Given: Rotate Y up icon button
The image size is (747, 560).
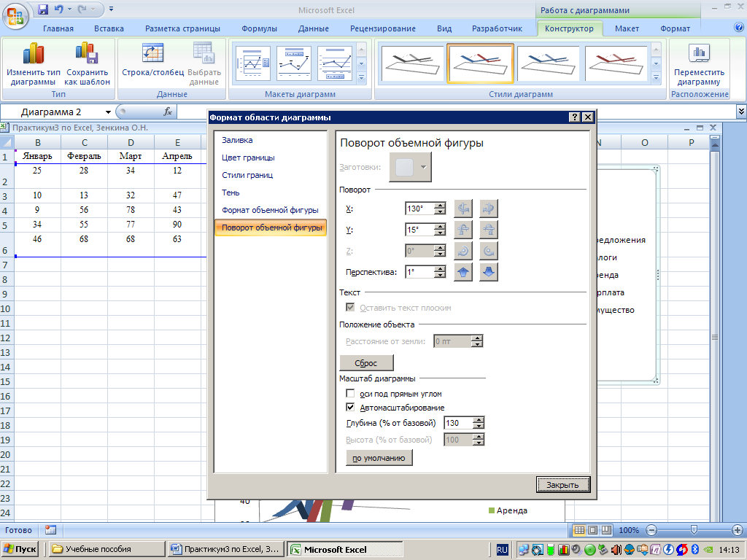Looking at the screenshot, I should click(463, 230).
